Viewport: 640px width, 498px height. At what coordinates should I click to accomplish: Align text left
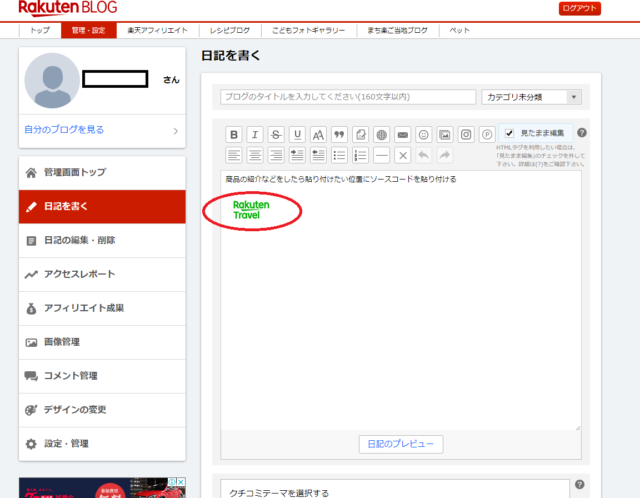click(x=234, y=155)
